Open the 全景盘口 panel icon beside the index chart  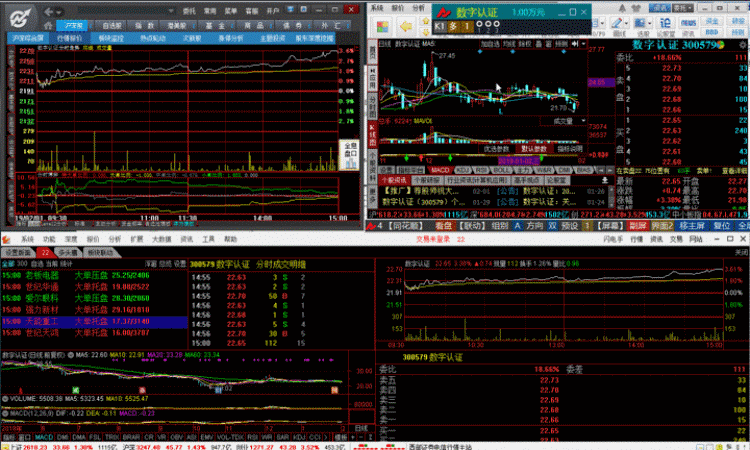pos(351,155)
